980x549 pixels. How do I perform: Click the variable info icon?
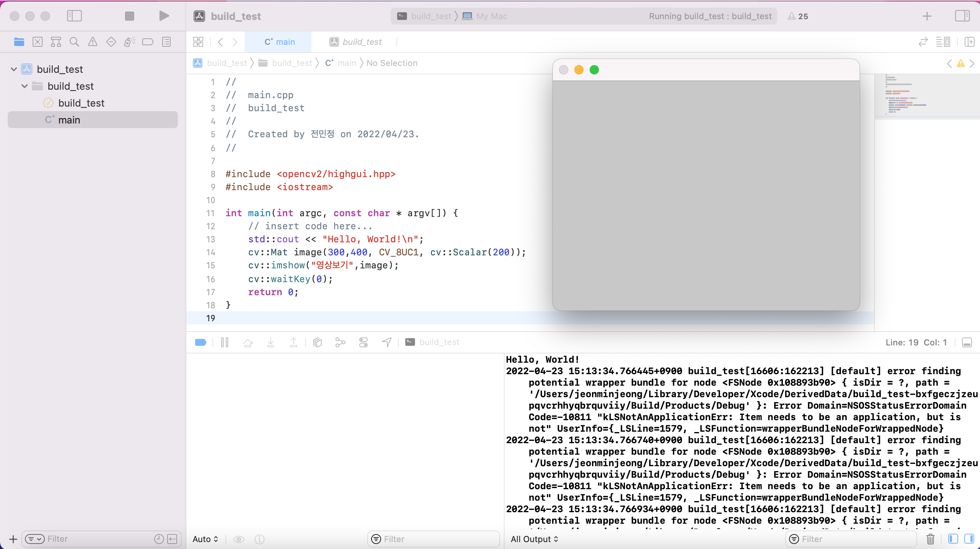[x=260, y=539]
